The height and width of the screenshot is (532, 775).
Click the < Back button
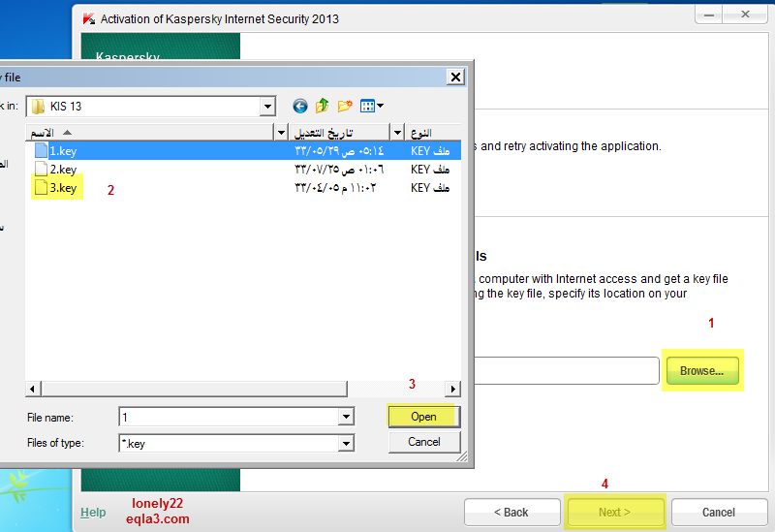(x=511, y=513)
